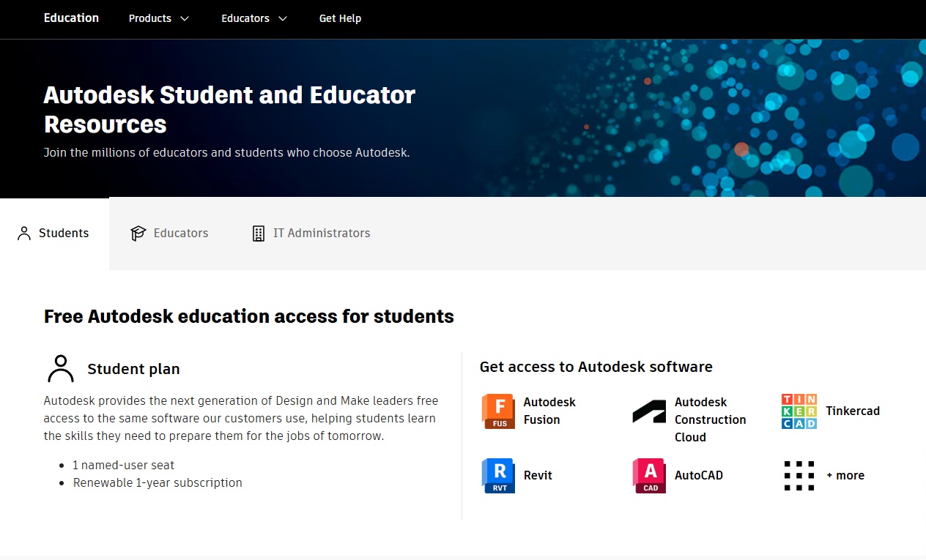
Task: Expand the Products dropdown chevron
Action: [185, 18]
